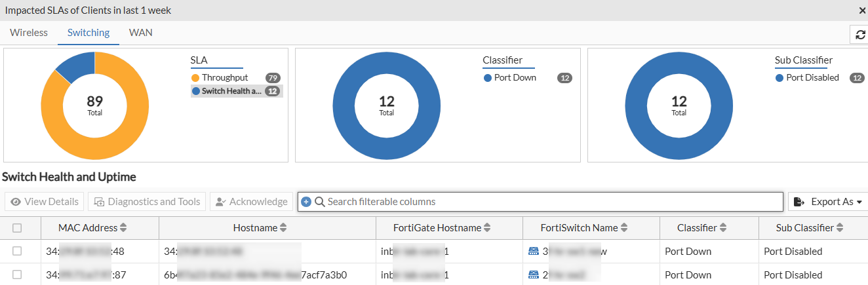This screenshot has height=285, width=868.
Task: Sort by MAC Address column arrows
Action: (123, 228)
